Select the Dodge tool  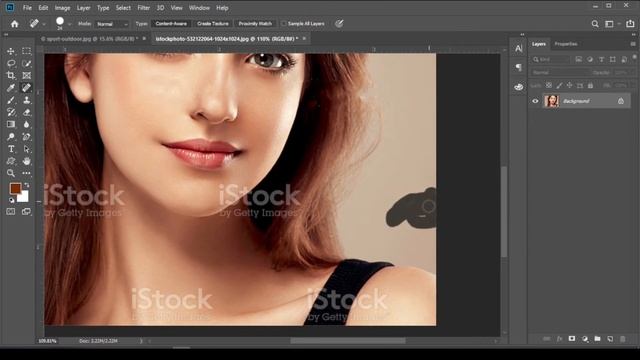11,137
